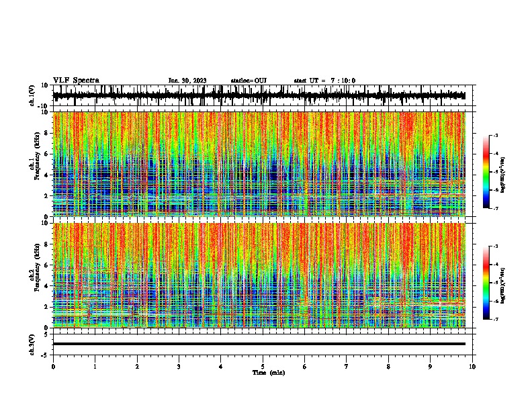
Task: Click the "station=OUI" header label
Action: tap(249, 81)
